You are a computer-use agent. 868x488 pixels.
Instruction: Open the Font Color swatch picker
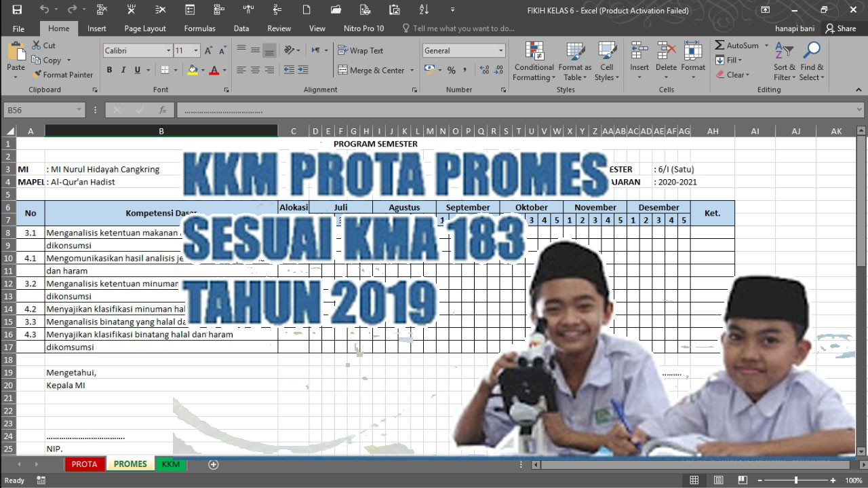click(x=224, y=70)
